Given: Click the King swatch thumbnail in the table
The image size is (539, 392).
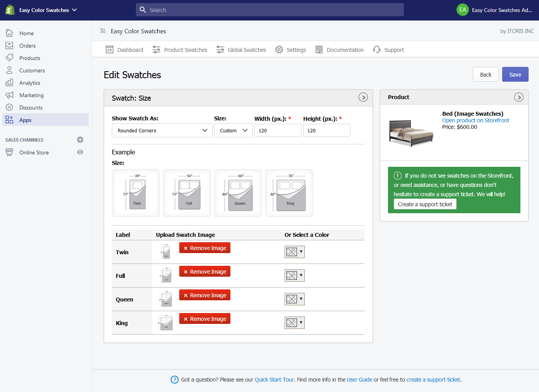Looking at the screenshot, I should [x=166, y=322].
